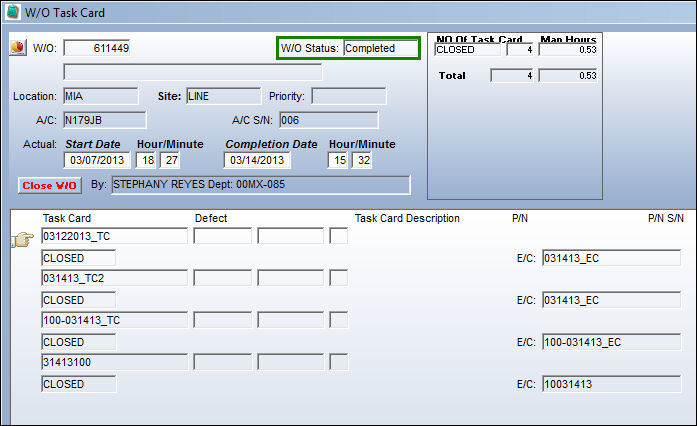Select the W/O number field 611449
697x426 pixels.
pyautogui.click(x=97, y=48)
